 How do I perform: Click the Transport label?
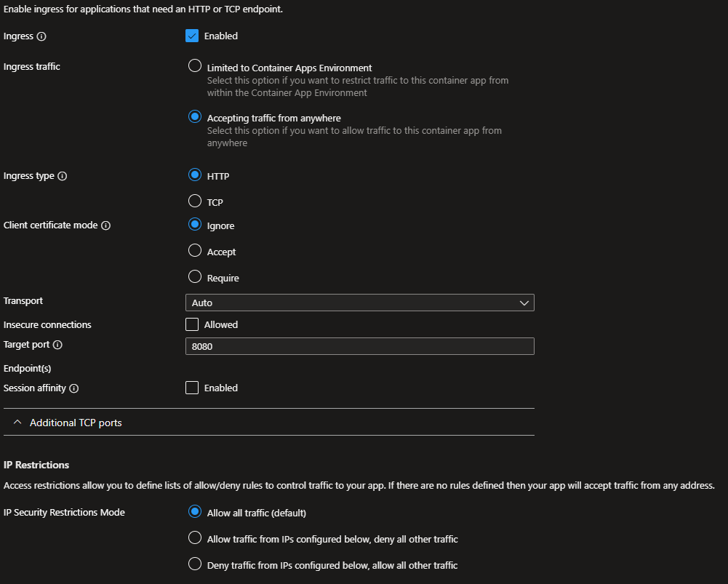point(23,300)
